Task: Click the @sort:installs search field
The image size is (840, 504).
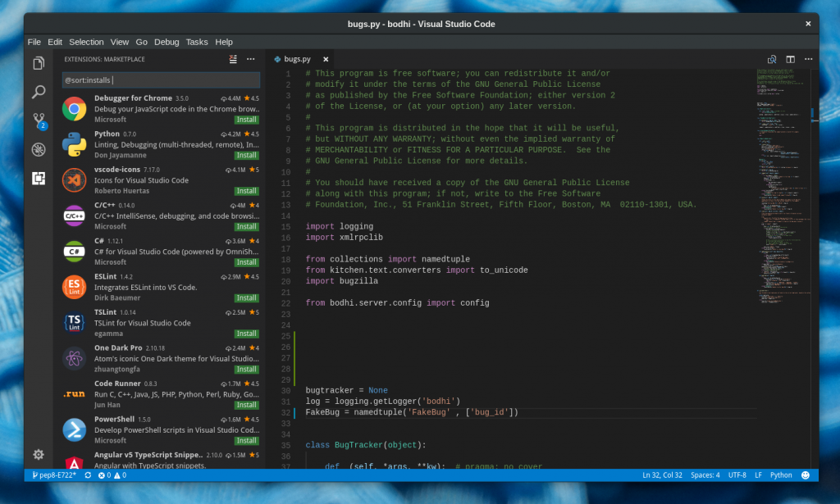Action: tap(161, 80)
